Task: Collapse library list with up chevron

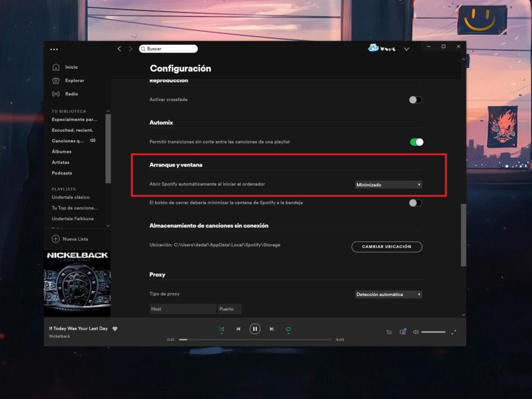Action: [x=108, y=111]
